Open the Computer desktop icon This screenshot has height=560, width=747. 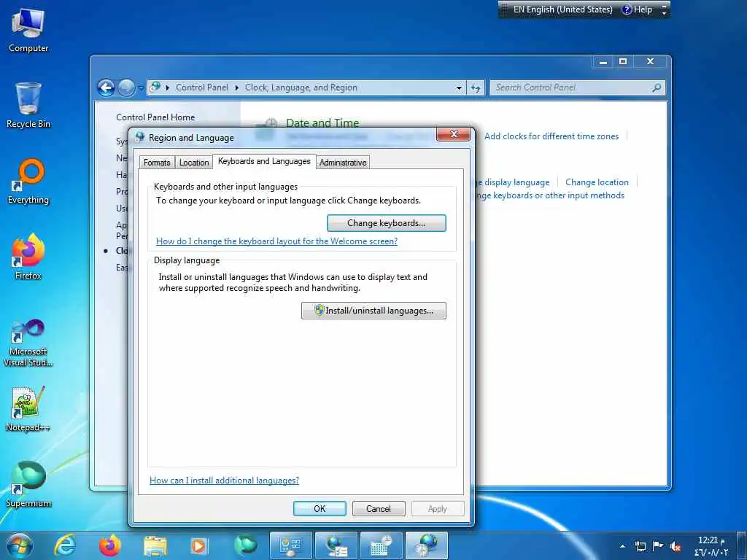[28, 29]
